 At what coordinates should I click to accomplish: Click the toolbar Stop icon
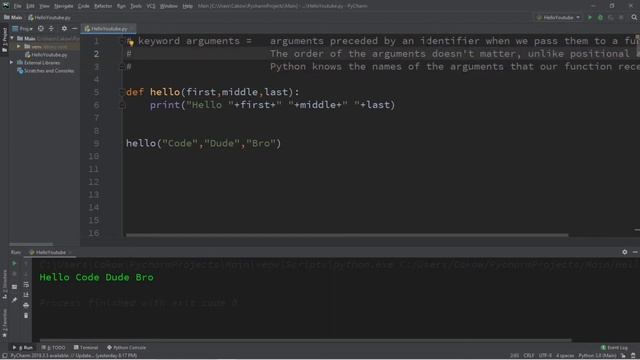coord(621,18)
